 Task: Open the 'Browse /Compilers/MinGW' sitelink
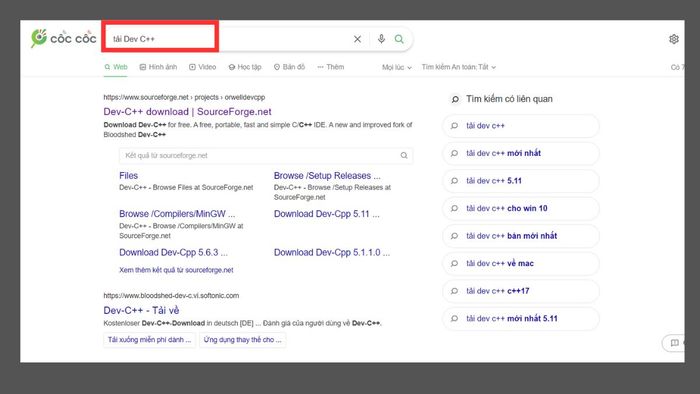point(177,214)
